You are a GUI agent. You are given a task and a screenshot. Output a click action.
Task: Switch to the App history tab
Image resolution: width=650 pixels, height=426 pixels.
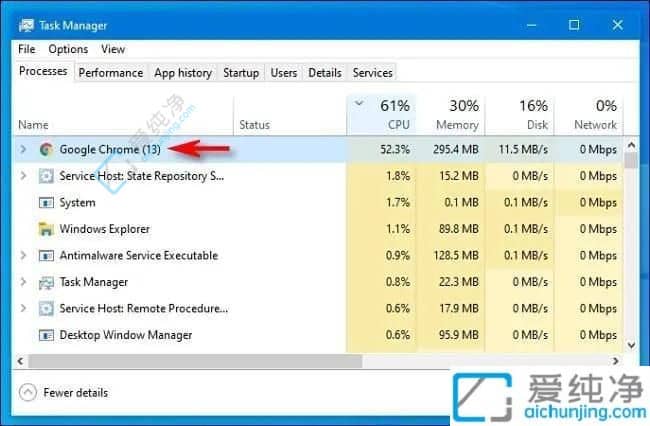coord(183,73)
